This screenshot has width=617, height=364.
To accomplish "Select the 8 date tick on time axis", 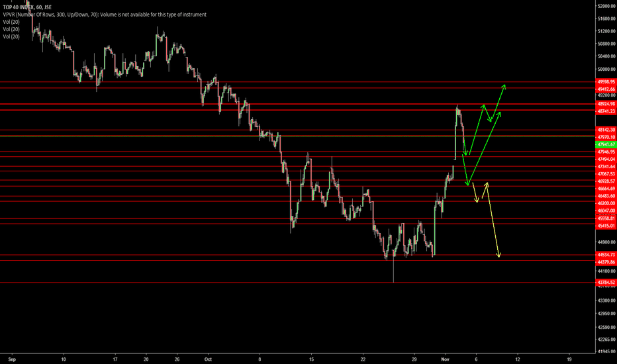I will click(260, 359).
